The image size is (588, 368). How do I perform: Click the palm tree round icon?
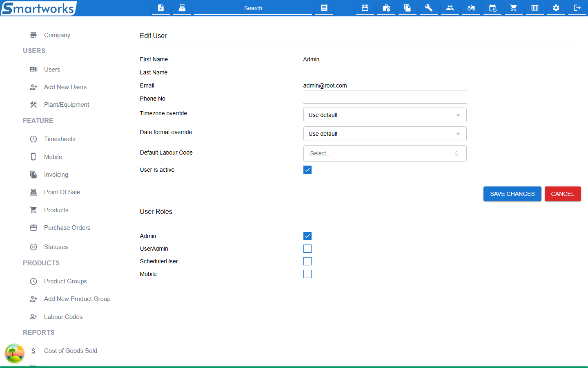pyautogui.click(x=15, y=353)
